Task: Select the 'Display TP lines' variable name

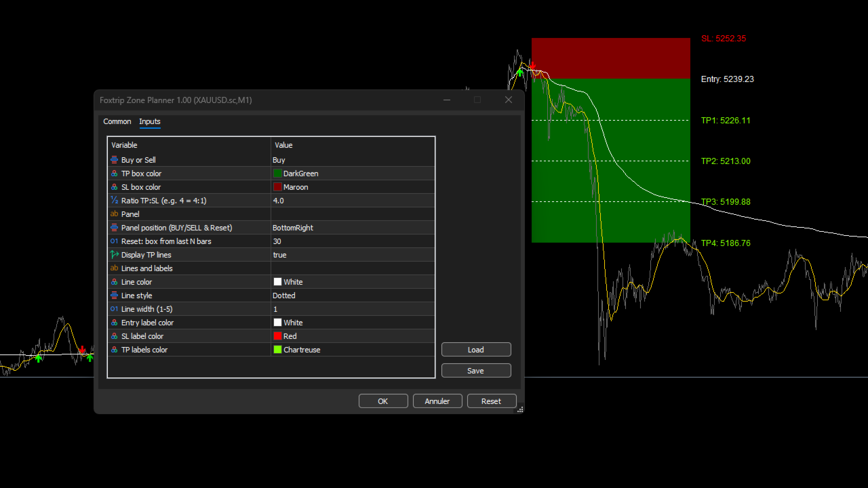Action: click(146, 255)
